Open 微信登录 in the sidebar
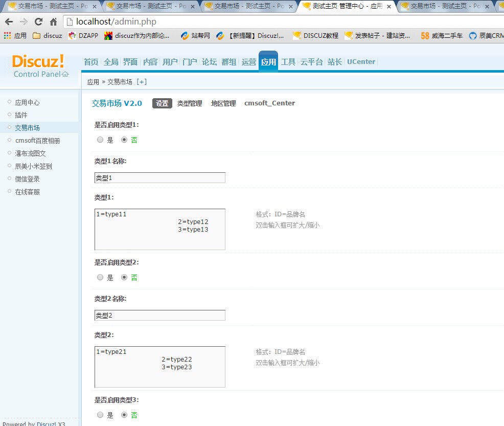The height and width of the screenshot is (426, 504). (x=27, y=179)
